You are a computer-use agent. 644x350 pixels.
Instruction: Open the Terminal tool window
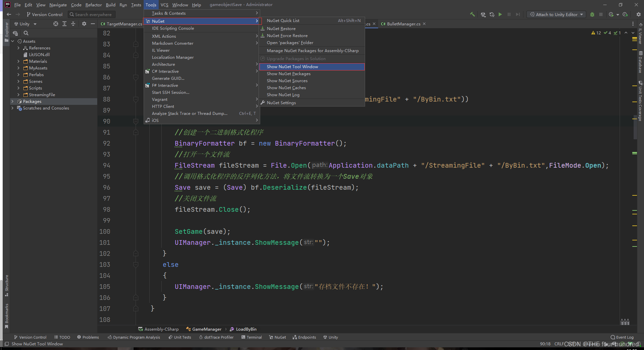tap(252, 337)
